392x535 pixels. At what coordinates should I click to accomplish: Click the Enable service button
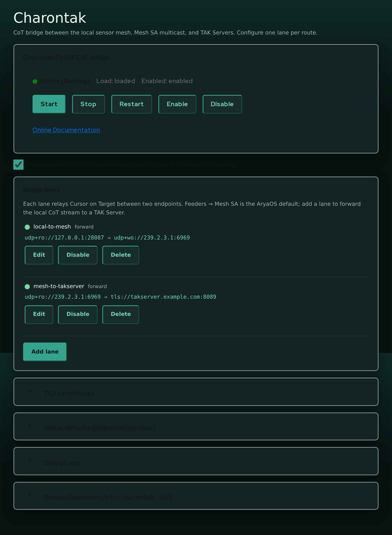click(177, 104)
